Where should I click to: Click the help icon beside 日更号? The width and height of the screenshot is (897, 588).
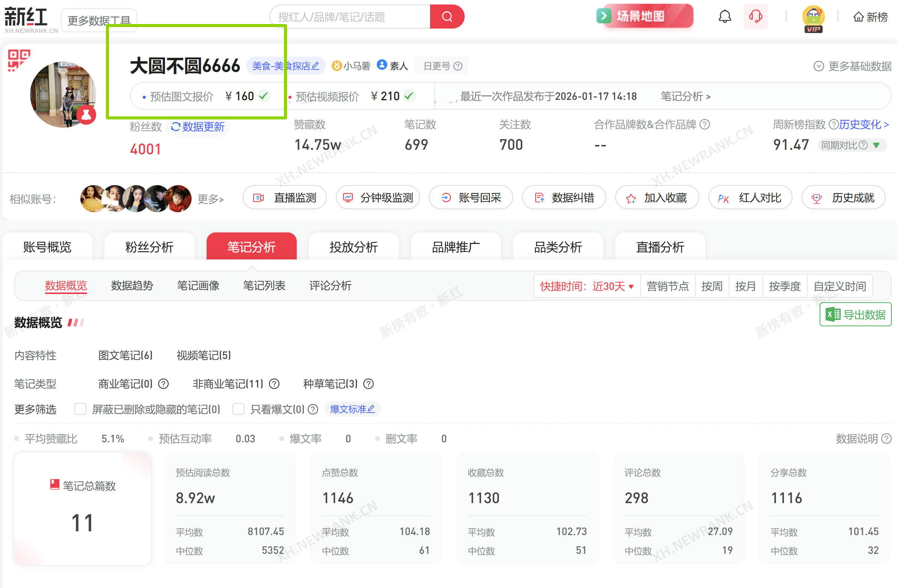(x=458, y=66)
